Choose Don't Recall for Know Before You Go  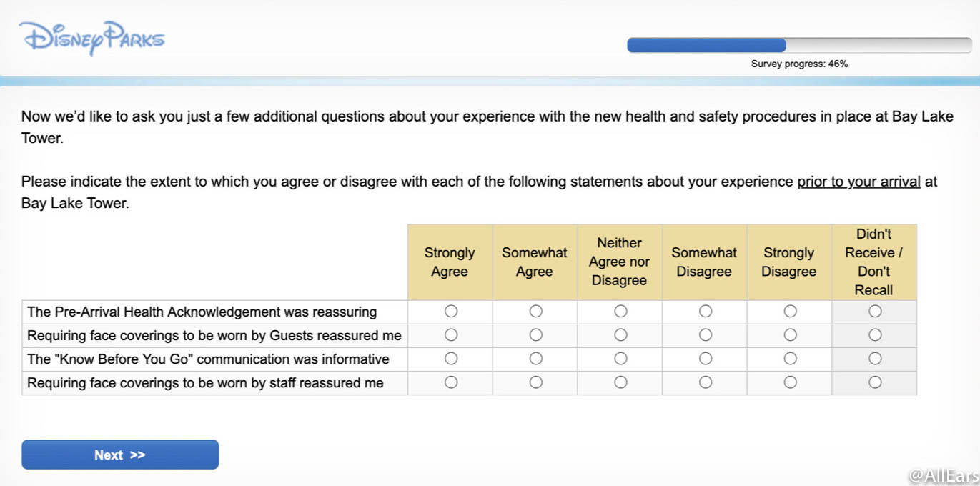click(x=875, y=358)
